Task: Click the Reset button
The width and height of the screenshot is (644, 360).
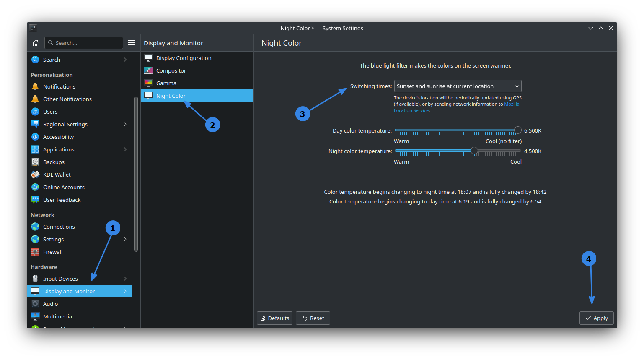Action: [313, 318]
